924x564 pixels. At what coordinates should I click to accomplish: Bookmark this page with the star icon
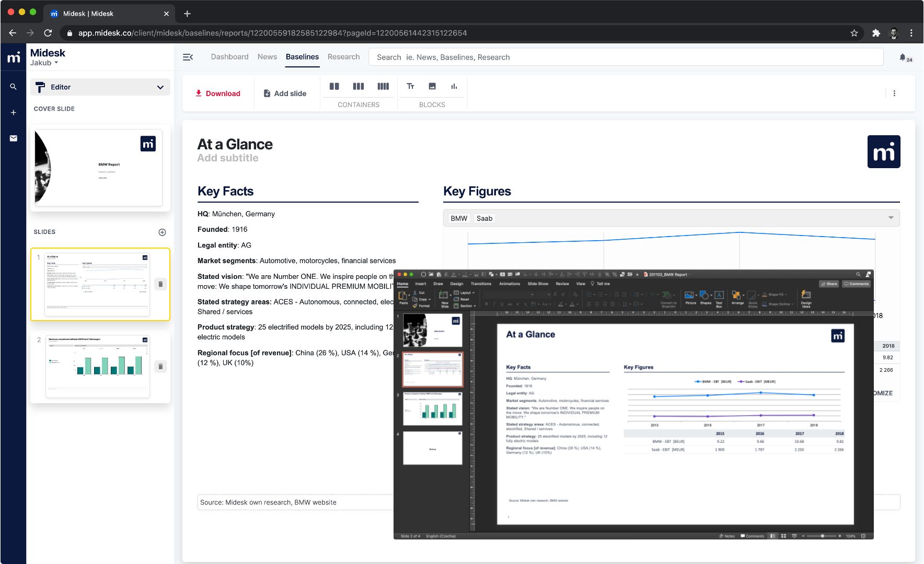[854, 33]
